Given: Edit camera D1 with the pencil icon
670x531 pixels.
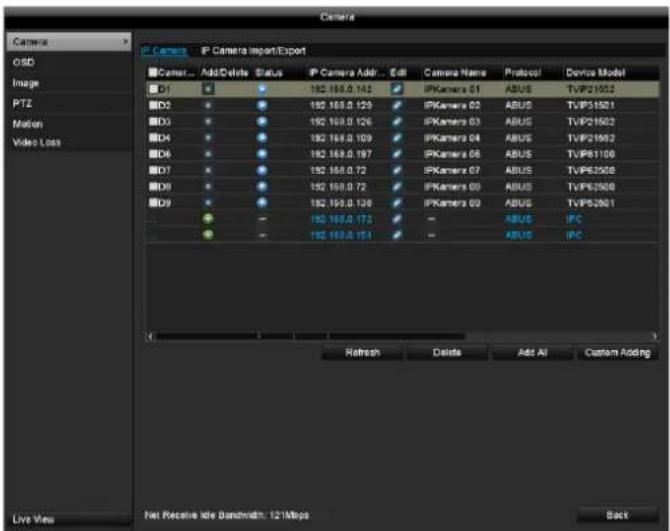Looking at the screenshot, I should (397, 89).
